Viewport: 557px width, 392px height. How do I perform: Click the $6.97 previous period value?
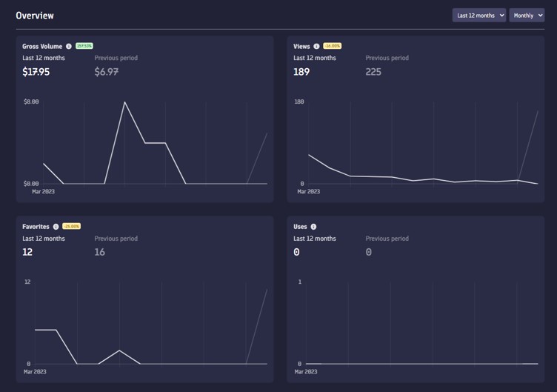106,72
